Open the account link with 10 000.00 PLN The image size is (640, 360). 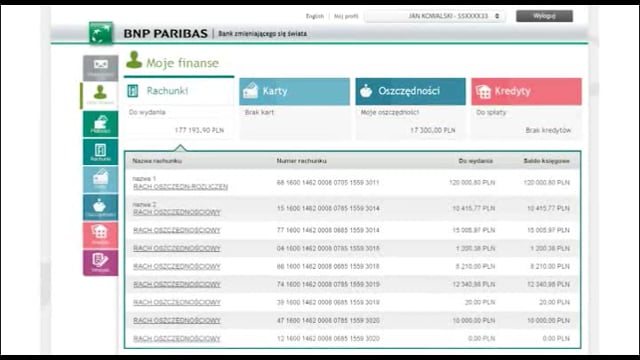pos(177,320)
